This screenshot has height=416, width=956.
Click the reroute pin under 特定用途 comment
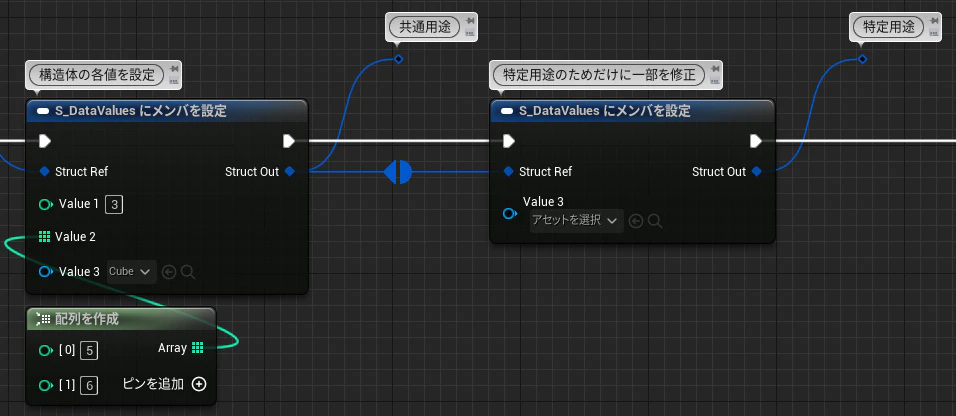862,59
